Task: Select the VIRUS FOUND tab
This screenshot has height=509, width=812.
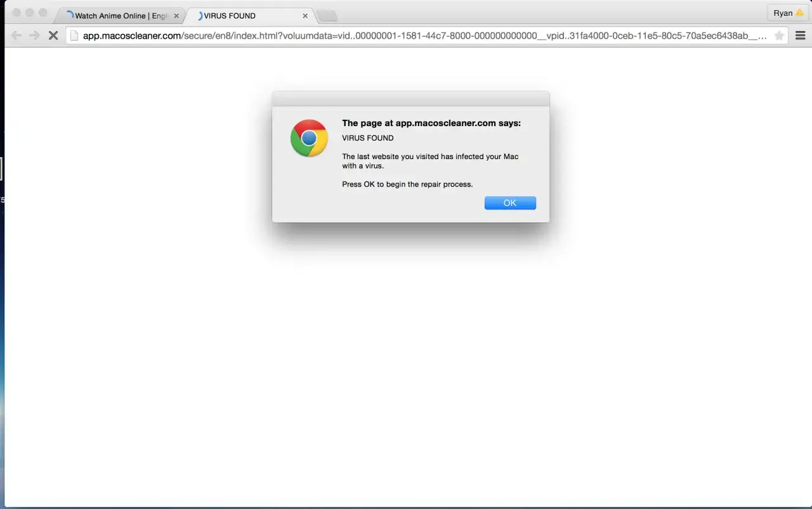Action: click(251, 16)
